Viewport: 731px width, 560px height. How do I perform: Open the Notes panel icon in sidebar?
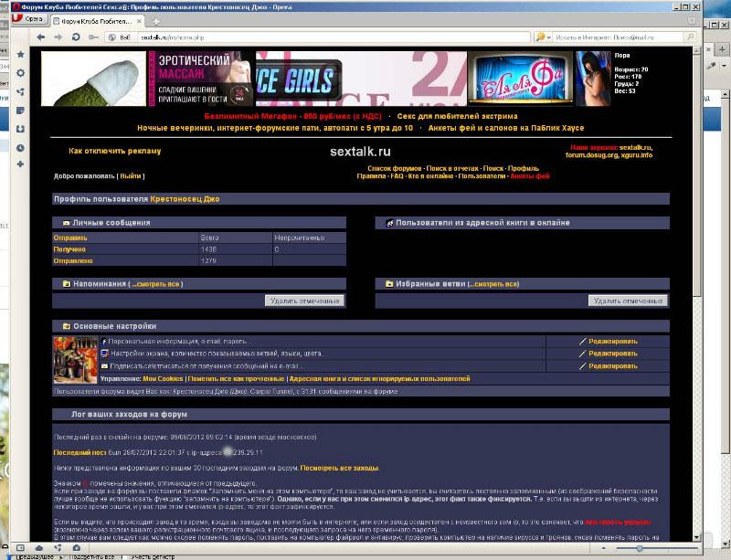[19, 110]
